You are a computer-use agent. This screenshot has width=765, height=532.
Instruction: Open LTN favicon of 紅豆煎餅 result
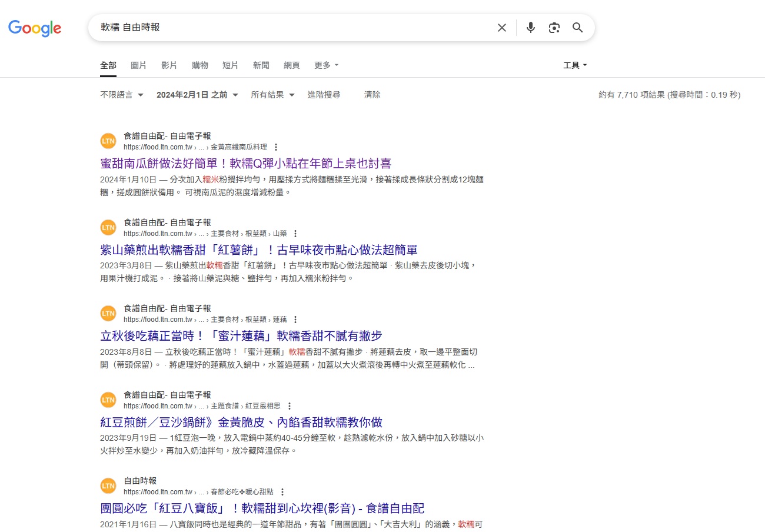pyautogui.click(x=108, y=400)
